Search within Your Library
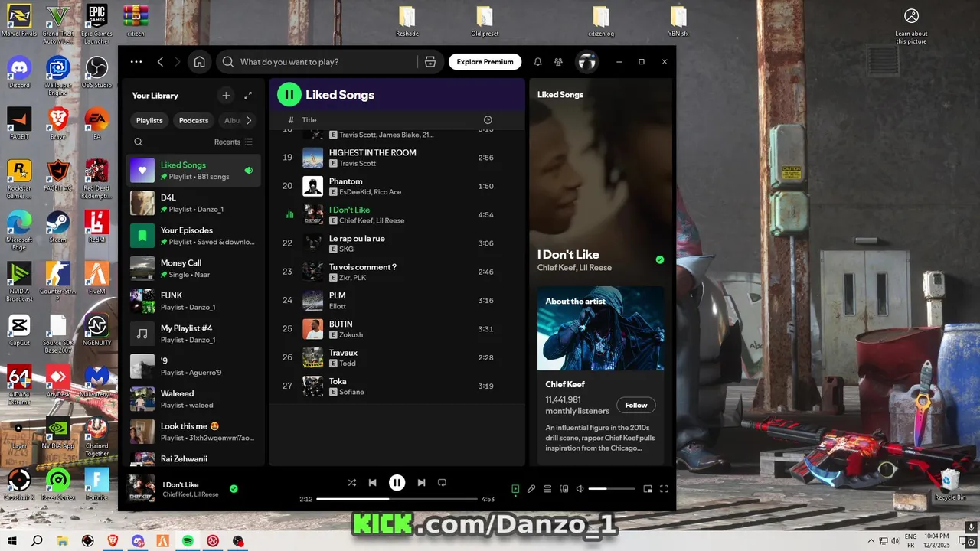 coord(139,142)
